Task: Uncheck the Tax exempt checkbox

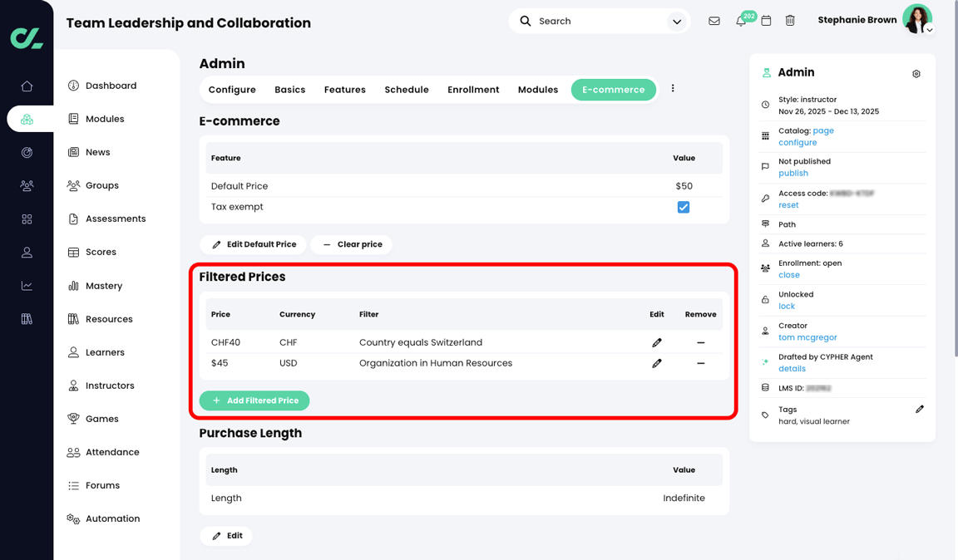Action: pos(684,207)
